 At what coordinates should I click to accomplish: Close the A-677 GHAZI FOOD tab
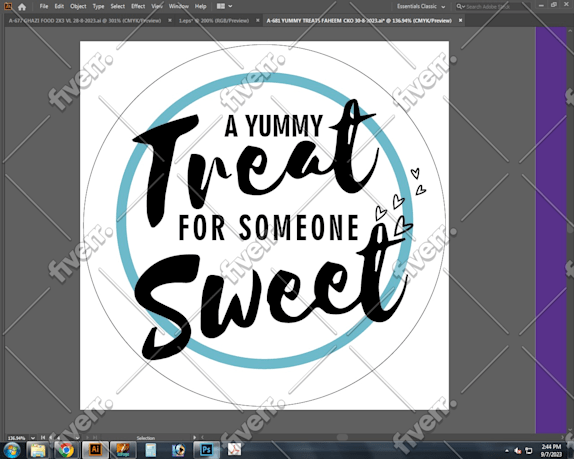pos(170,20)
